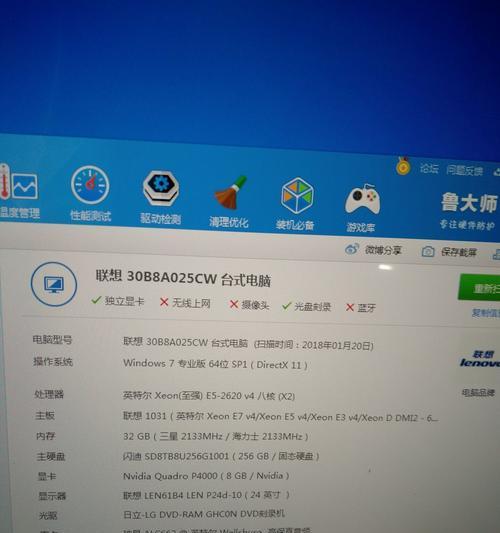This screenshot has height=533, width=500.
Task: Click the round computer monitor icon
Action: click(x=54, y=284)
